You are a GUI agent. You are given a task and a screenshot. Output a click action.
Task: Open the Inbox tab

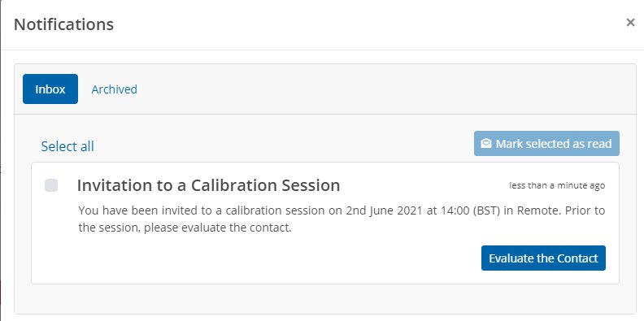click(x=50, y=89)
